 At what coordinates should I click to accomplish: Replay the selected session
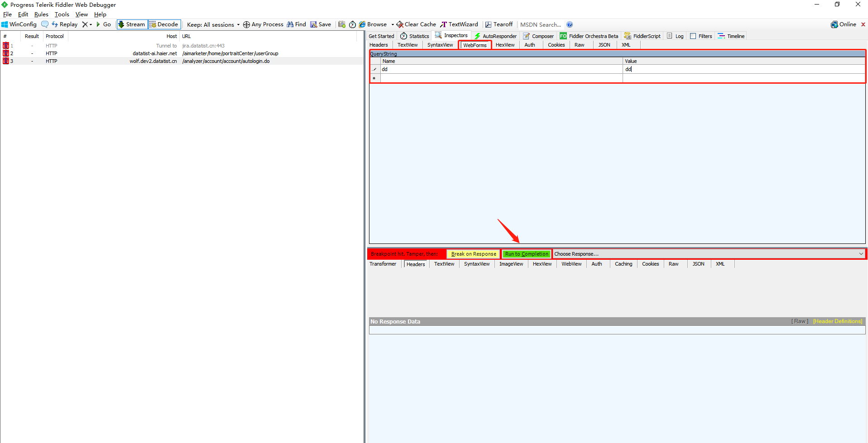pos(64,24)
